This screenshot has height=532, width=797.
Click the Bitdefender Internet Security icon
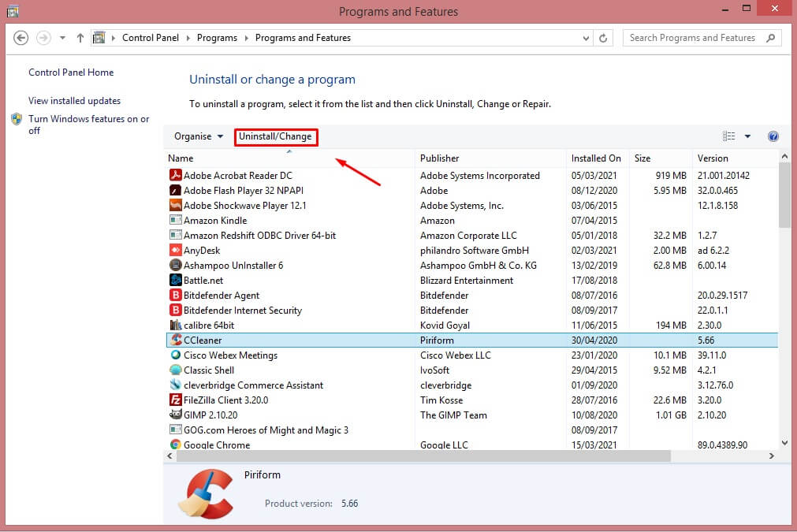pyautogui.click(x=175, y=310)
